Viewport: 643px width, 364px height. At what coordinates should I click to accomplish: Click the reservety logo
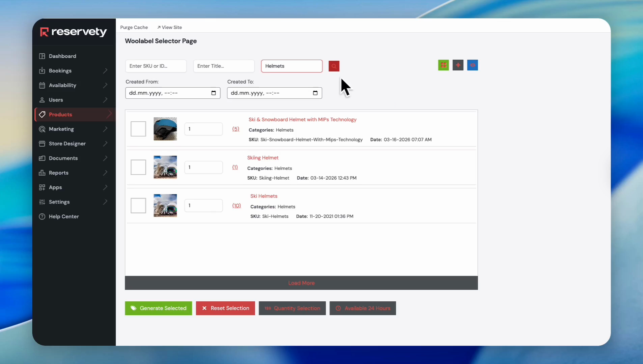pyautogui.click(x=74, y=32)
